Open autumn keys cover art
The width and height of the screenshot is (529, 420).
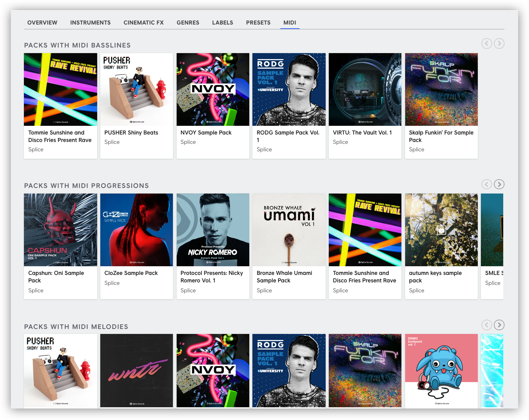441,230
